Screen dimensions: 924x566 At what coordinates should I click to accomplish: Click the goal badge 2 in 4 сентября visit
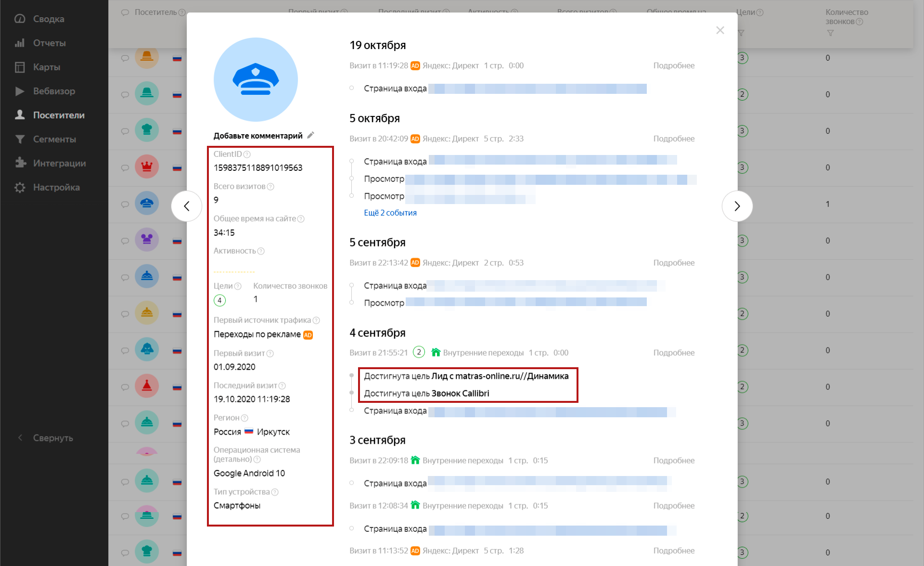(419, 352)
